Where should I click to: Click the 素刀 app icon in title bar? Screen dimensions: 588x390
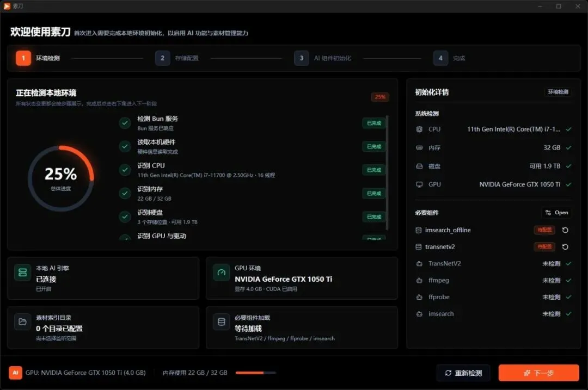7,6
